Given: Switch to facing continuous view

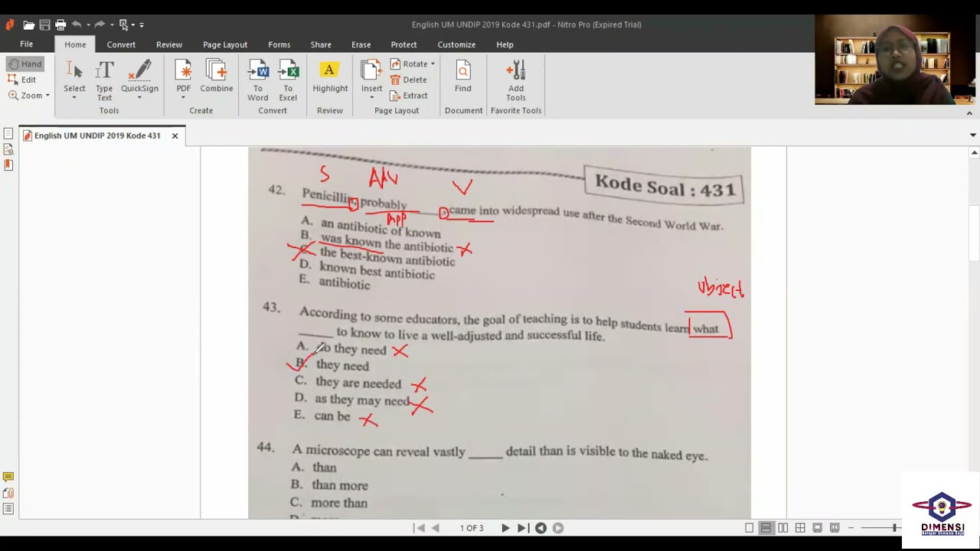Looking at the screenshot, I should click(x=800, y=528).
